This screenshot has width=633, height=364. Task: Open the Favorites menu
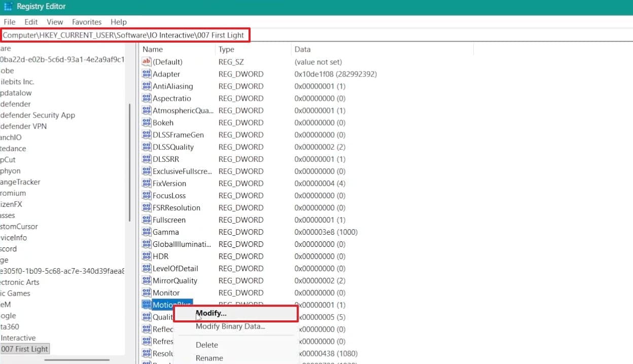(87, 22)
